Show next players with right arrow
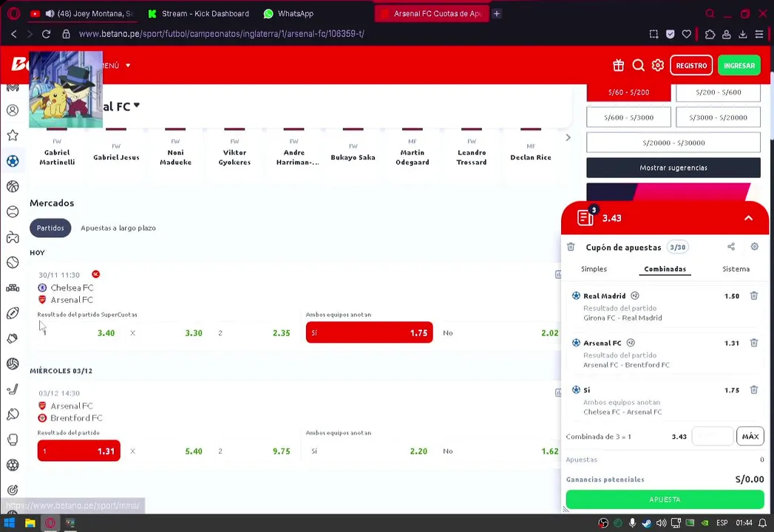The width and height of the screenshot is (774, 532). [568, 137]
